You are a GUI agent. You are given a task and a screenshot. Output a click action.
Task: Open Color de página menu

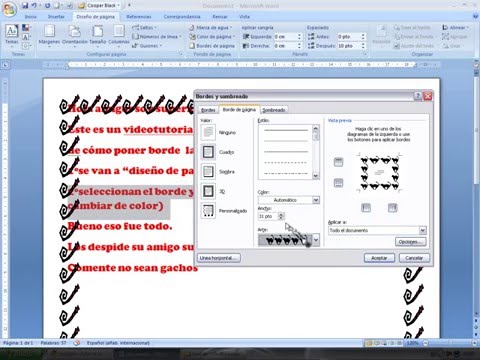point(212,37)
